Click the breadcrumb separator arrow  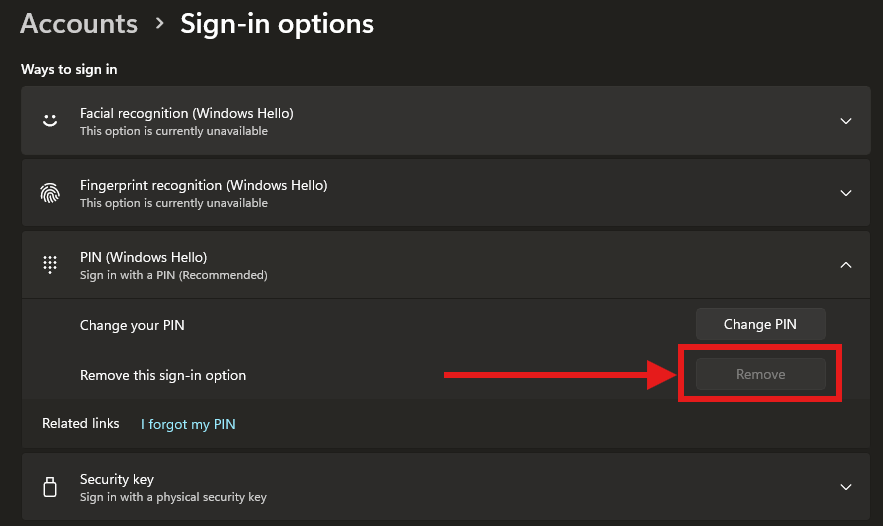[x=160, y=24]
